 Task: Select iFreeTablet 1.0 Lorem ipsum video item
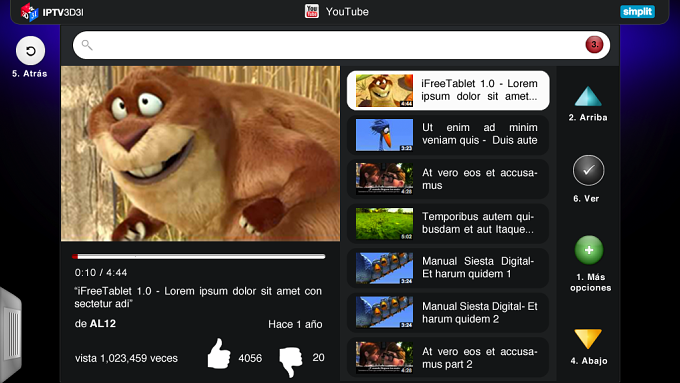point(448,90)
